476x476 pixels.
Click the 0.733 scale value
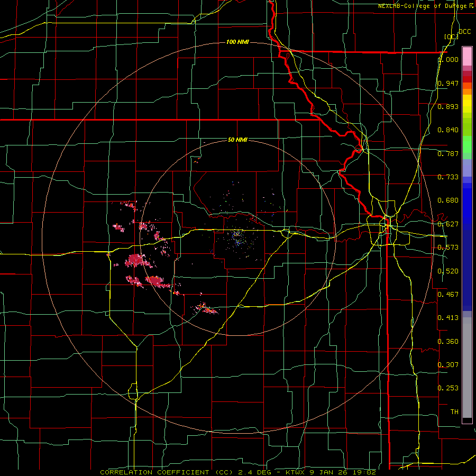coord(448,177)
